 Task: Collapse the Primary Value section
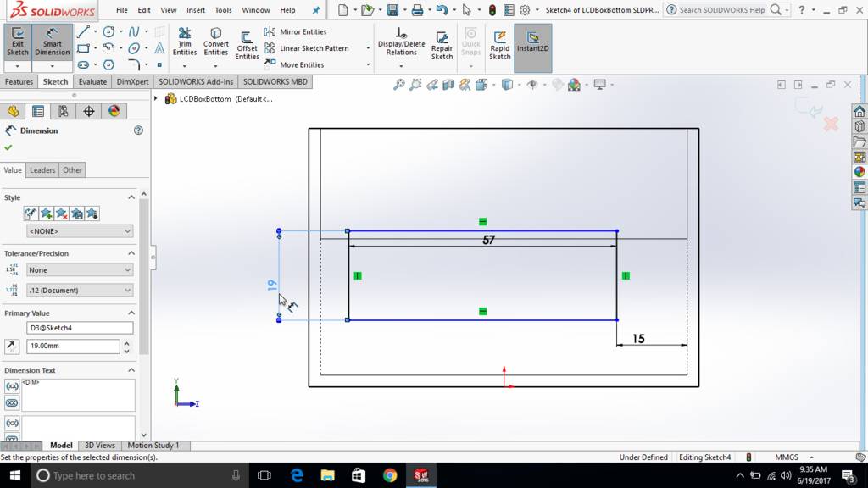pyautogui.click(x=131, y=313)
